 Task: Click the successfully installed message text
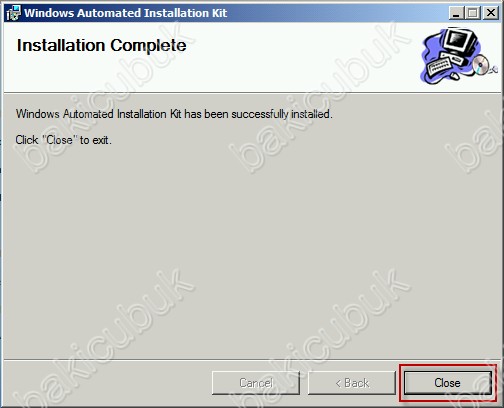click(174, 114)
